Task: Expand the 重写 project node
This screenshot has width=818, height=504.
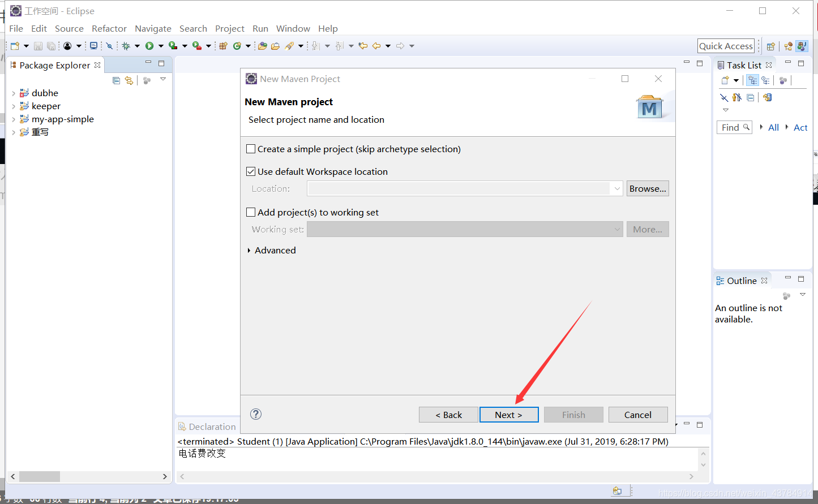Action: tap(14, 132)
